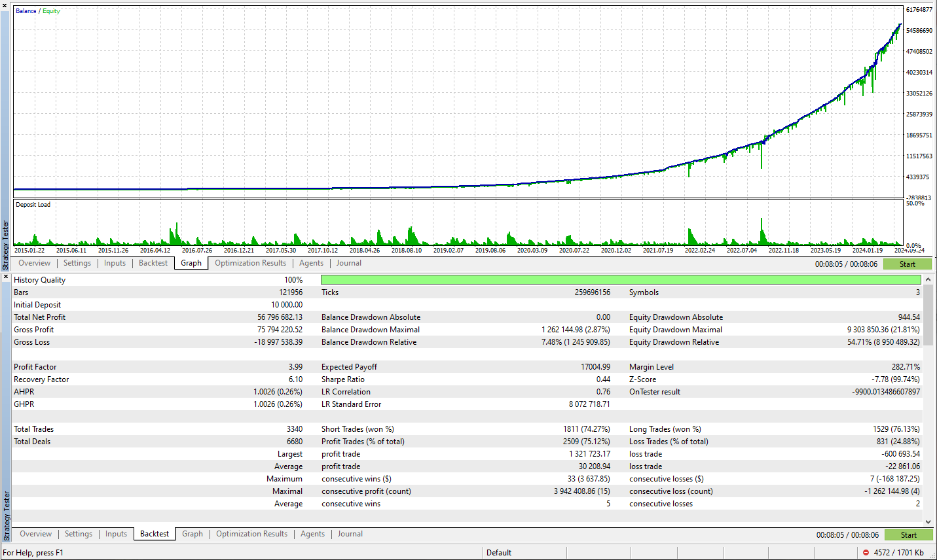The height and width of the screenshot is (560, 937).
Task: Open Journal tab in the graph panel
Action: click(x=348, y=263)
